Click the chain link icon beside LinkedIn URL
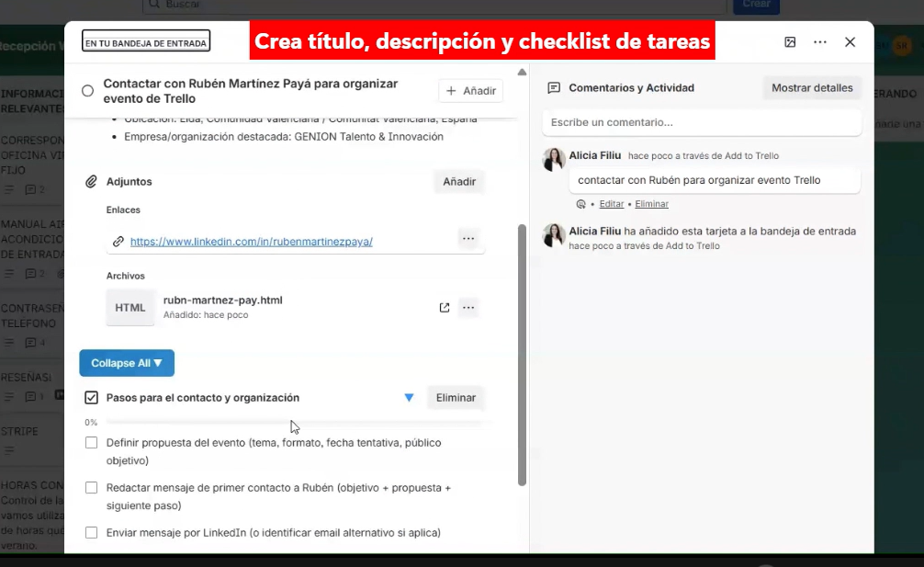 coord(118,242)
